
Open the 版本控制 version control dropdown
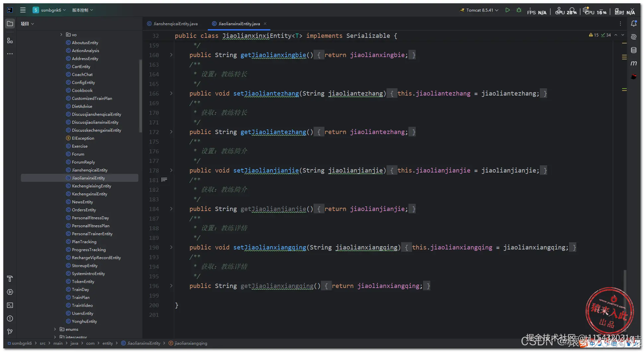click(83, 10)
